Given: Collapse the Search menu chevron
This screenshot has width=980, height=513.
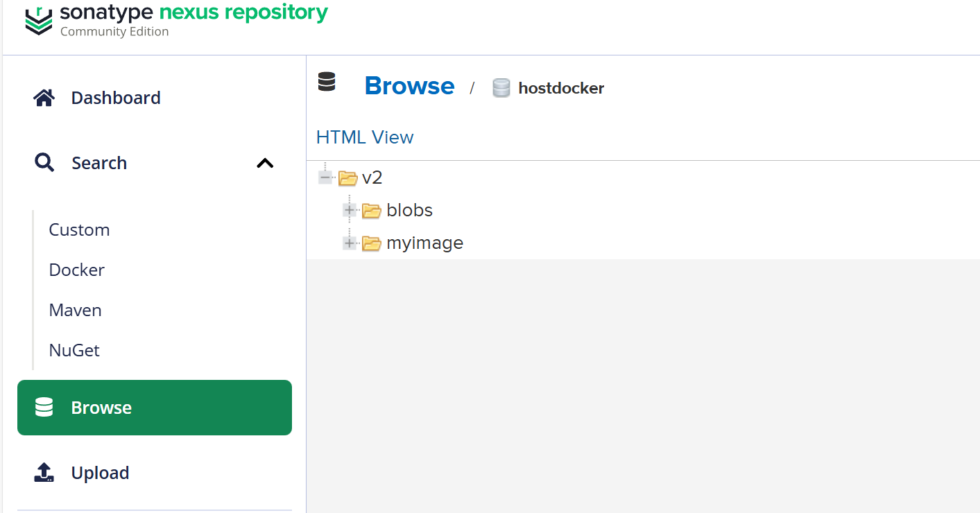Looking at the screenshot, I should coord(265,164).
